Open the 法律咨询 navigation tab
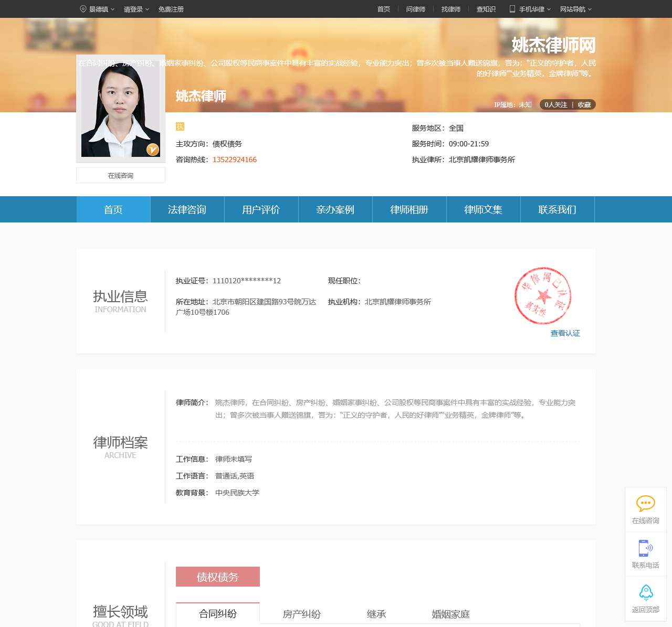The width and height of the screenshot is (672, 627). pos(187,210)
